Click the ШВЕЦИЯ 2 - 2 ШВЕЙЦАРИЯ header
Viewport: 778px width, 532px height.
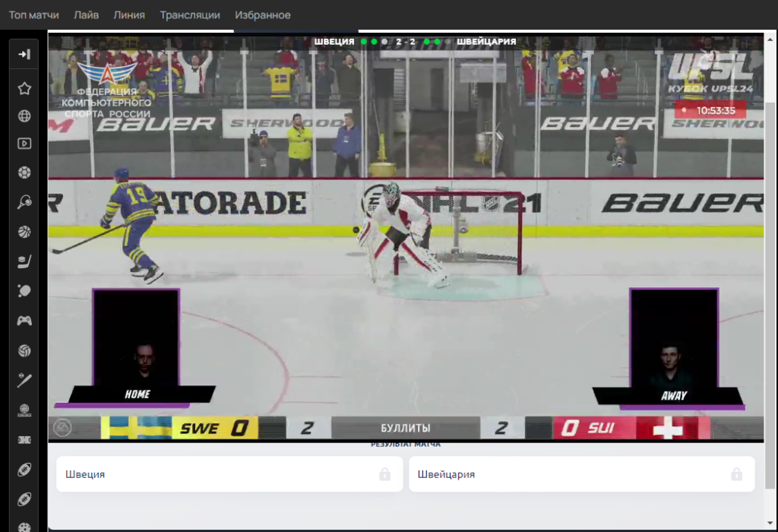pos(415,42)
